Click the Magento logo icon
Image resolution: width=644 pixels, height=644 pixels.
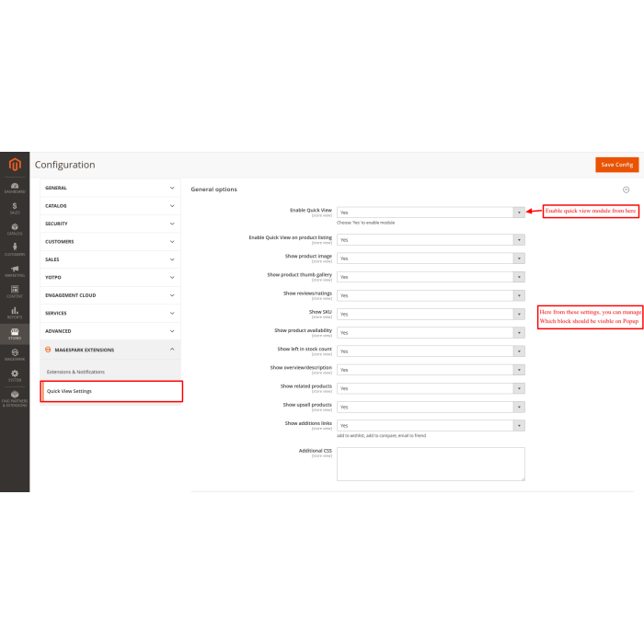coord(15,165)
